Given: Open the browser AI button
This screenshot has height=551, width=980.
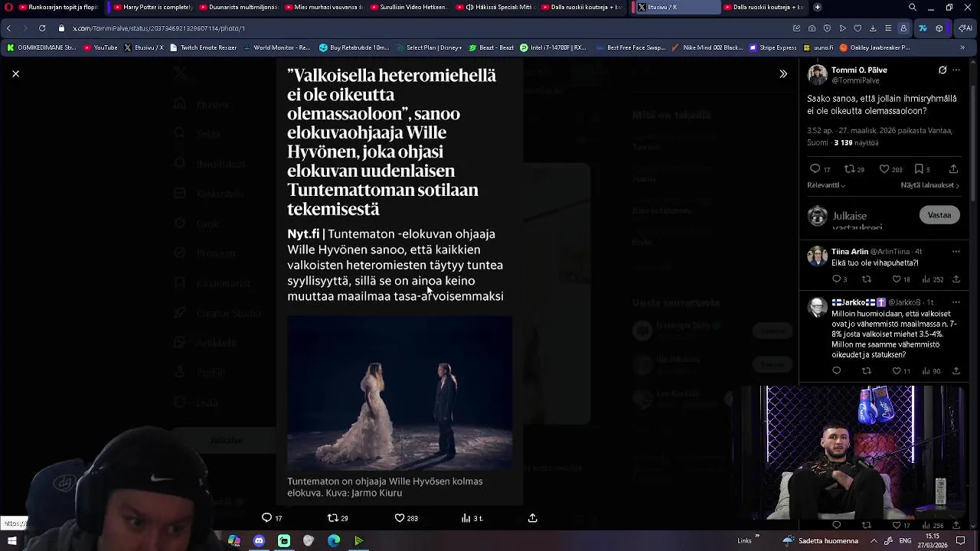Looking at the screenshot, I should pyautogui.click(x=965, y=28).
